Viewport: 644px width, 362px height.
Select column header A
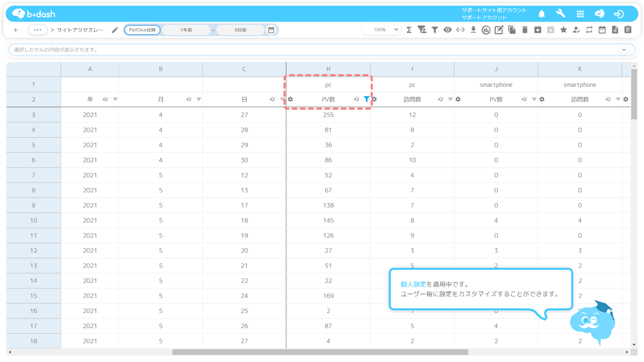pyautogui.click(x=90, y=69)
